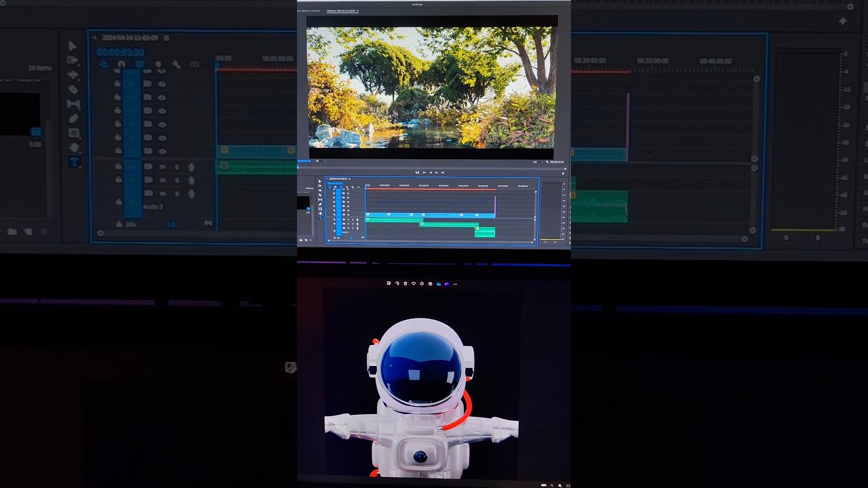Viewport: 868px width, 488px height.
Task: Open the timeline display settings wrench
Action: pos(353,187)
